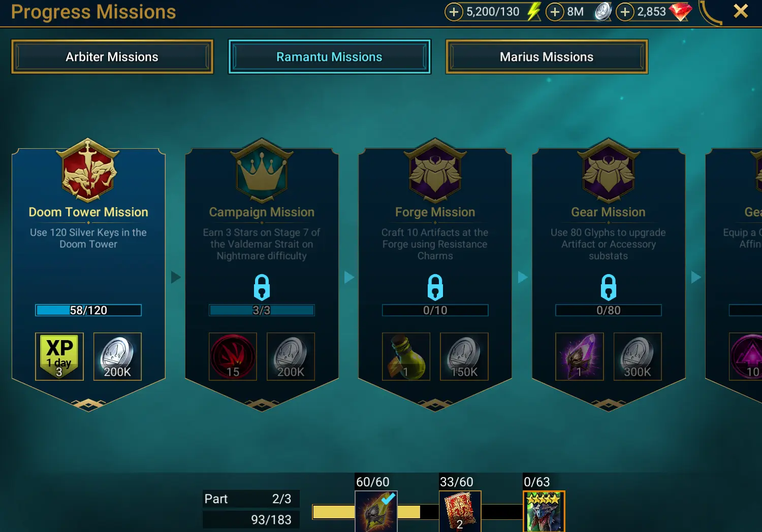762x532 pixels.
Task: Click arrow between Campaign and Forge cards
Action: click(x=349, y=277)
